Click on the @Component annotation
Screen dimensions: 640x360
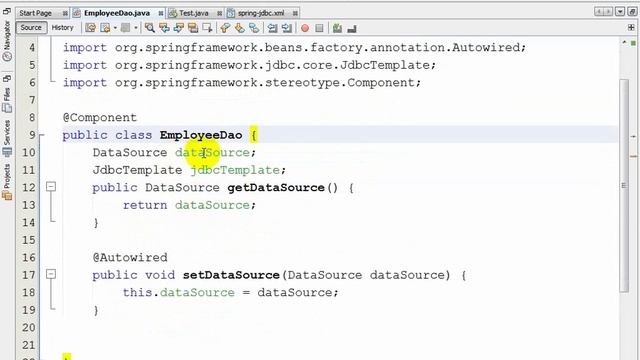click(x=100, y=118)
